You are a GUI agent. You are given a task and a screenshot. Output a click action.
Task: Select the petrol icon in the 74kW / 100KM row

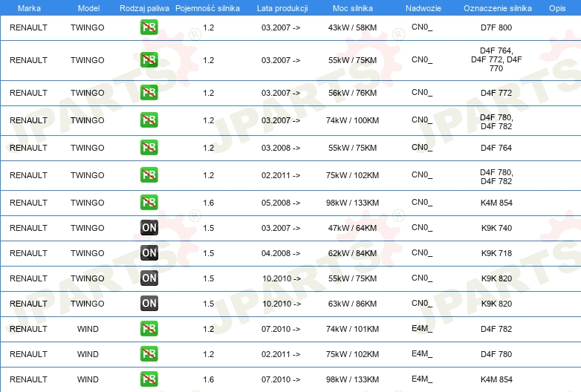click(149, 120)
